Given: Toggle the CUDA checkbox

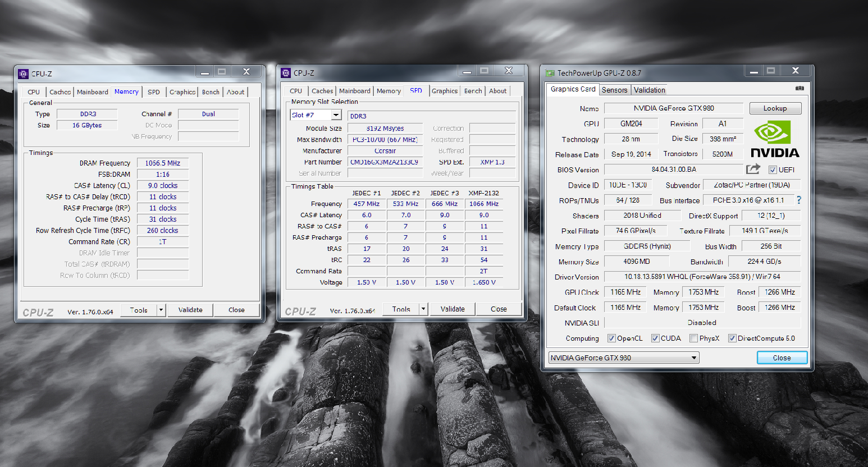Looking at the screenshot, I should [655, 338].
